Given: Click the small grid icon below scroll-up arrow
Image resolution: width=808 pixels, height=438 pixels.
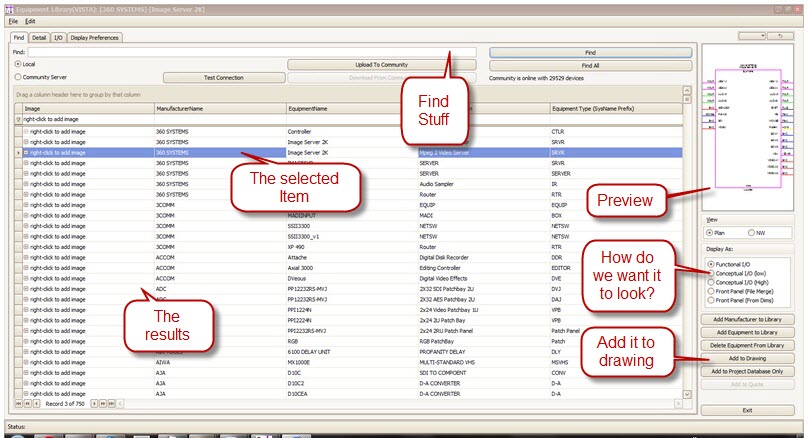Looking at the screenshot, I should (x=687, y=99).
